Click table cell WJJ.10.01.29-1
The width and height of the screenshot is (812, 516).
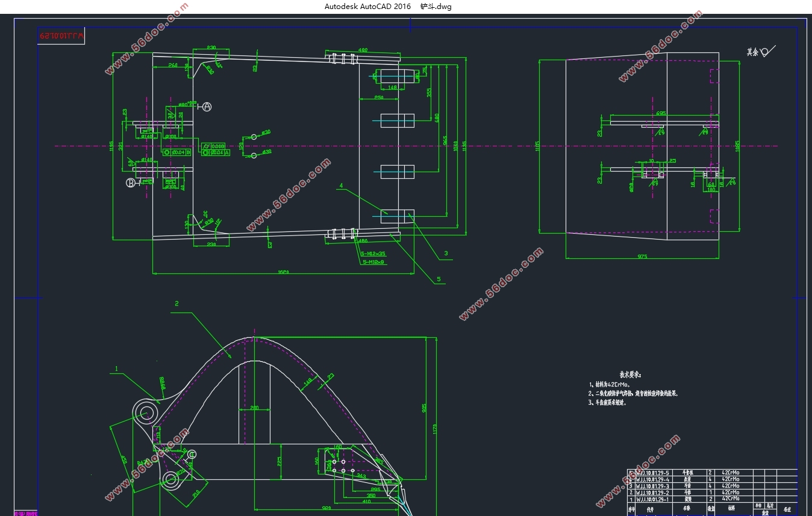[x=652, y=499]
